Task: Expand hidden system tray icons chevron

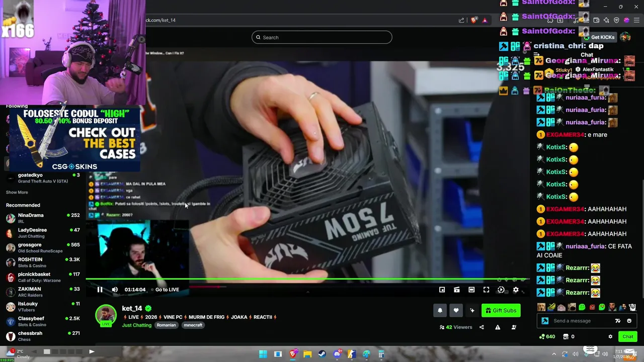Action: click(x=554, y=354)
